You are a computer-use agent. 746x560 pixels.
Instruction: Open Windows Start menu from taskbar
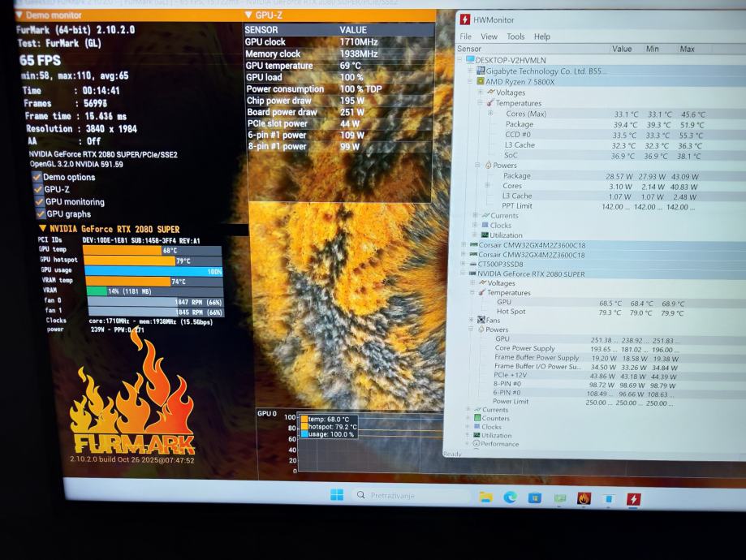click(x=337, y=495)
